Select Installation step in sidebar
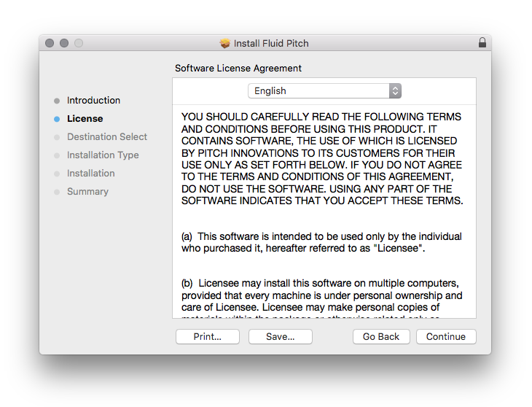This screenshot has height=407, width=532. (91, 174)
